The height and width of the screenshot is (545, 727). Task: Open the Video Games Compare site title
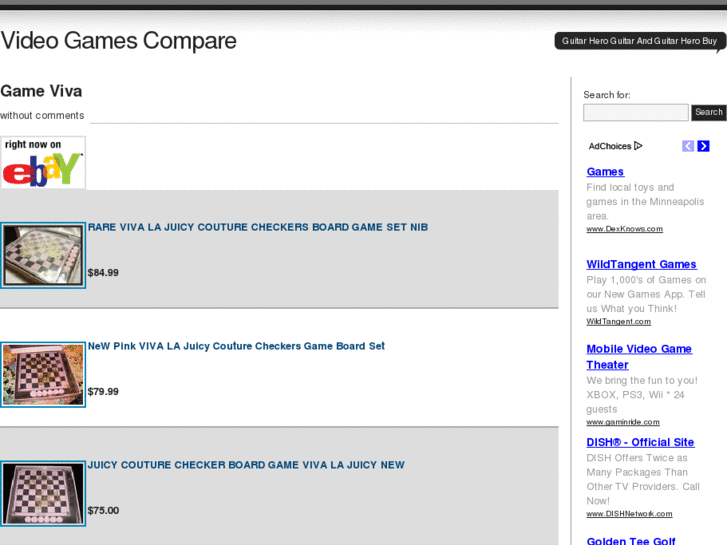118,41
